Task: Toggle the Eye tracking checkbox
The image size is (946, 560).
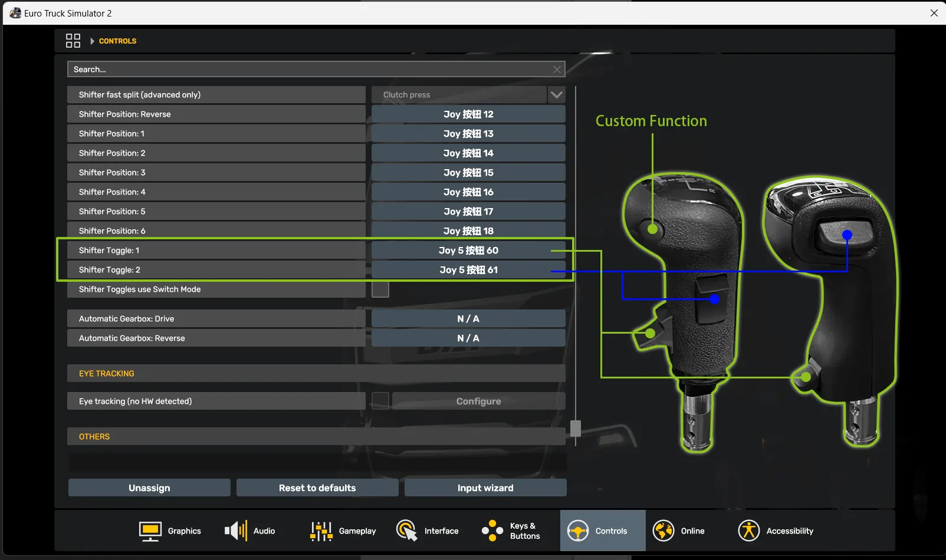Action: tap(380, 401)
